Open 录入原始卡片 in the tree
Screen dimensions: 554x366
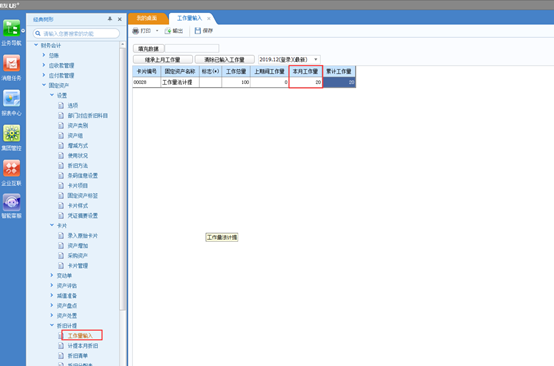[83, 236]
